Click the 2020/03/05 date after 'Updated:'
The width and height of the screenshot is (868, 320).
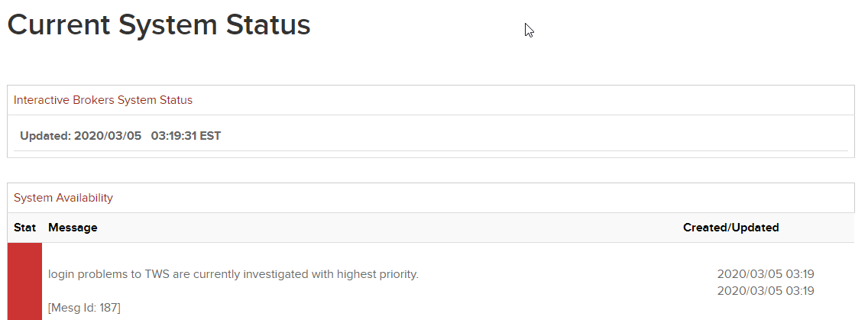[x=108, y=136]
